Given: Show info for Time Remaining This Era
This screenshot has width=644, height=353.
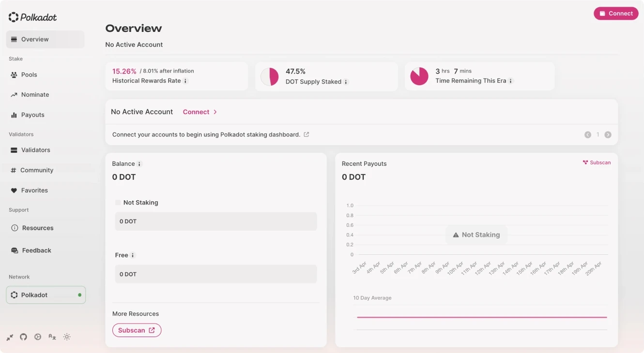Looking at the screenshot, I should 510,81.
